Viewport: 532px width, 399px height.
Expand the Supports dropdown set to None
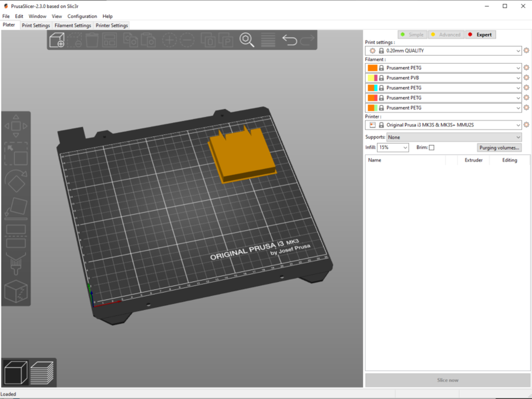(452, 137)
